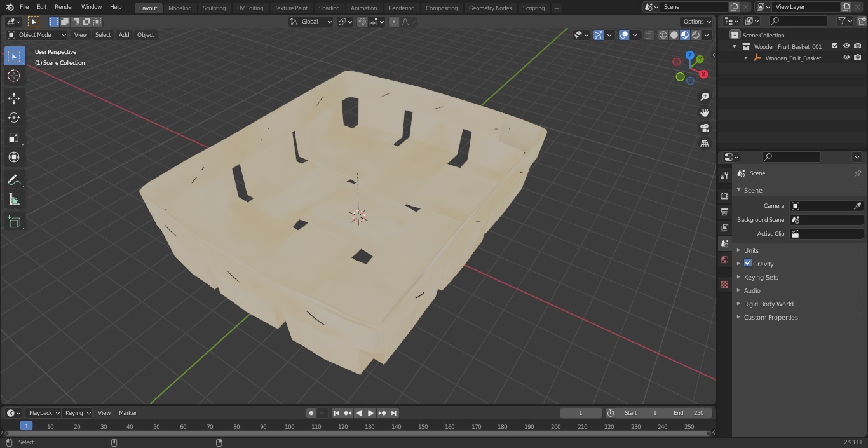This screenshot has height=448, width=868.
Task: Open the Tool properties tab
Action: click(x=724, y=175)
